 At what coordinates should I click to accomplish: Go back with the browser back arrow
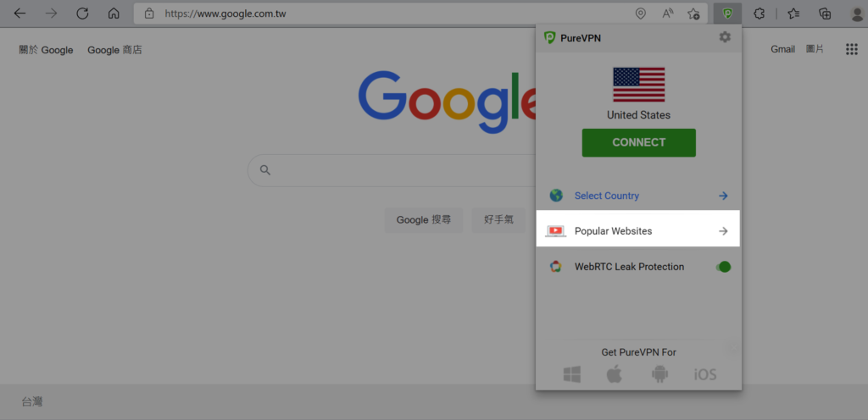tap(19, 14)
